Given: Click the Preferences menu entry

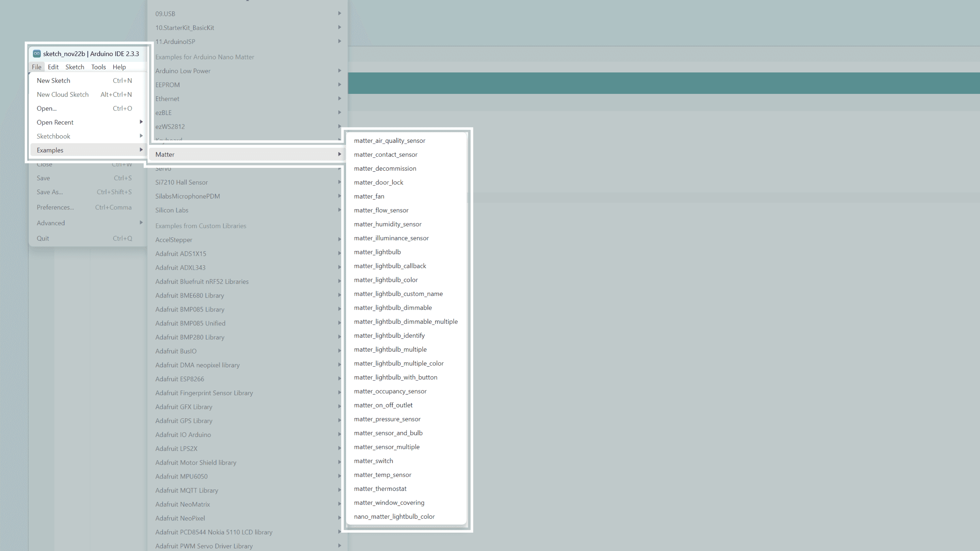Looking at the screenshot, I should click(55, 207).
